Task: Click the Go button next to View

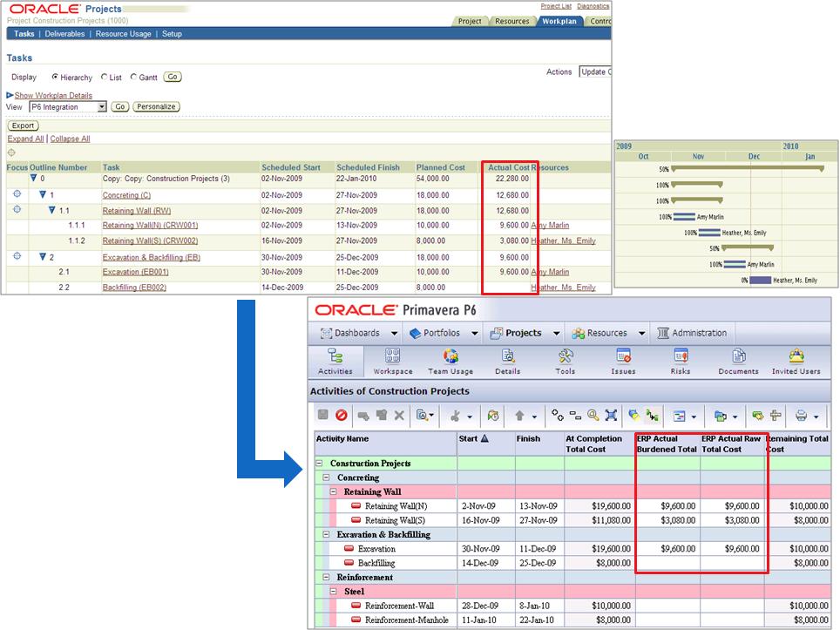Action: click(x=120, y=106)
